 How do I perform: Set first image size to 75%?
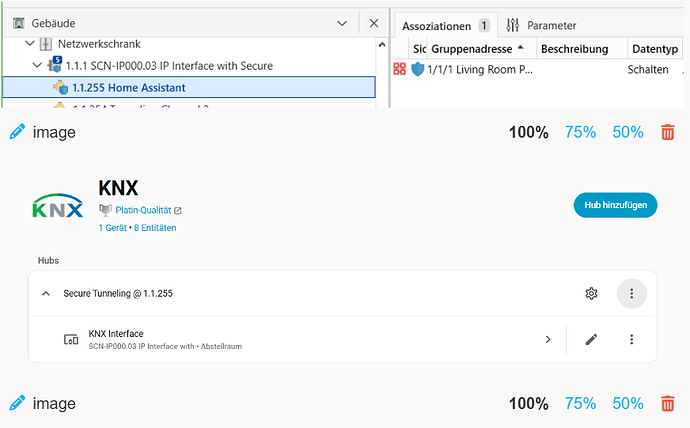[x=580, y=132]
